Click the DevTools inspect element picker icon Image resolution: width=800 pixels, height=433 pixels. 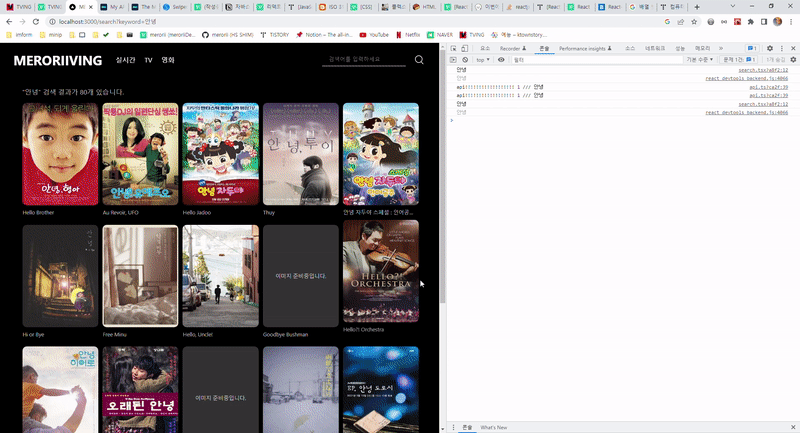[454, 48]
